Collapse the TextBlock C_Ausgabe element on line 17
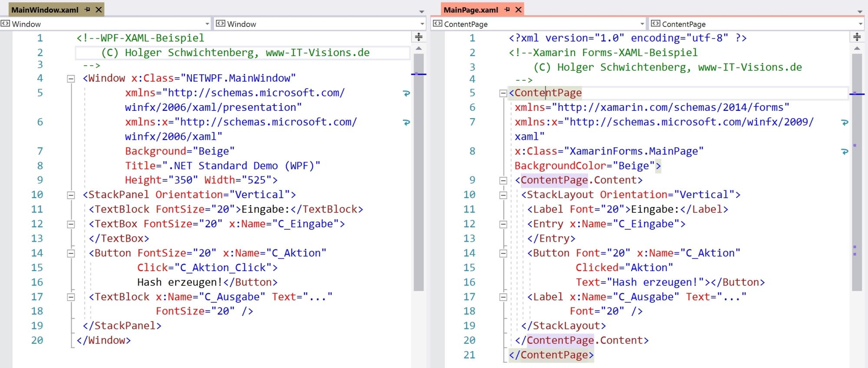Image resolution: width=868 pixels, height=368 pixels. pos(71,298)
